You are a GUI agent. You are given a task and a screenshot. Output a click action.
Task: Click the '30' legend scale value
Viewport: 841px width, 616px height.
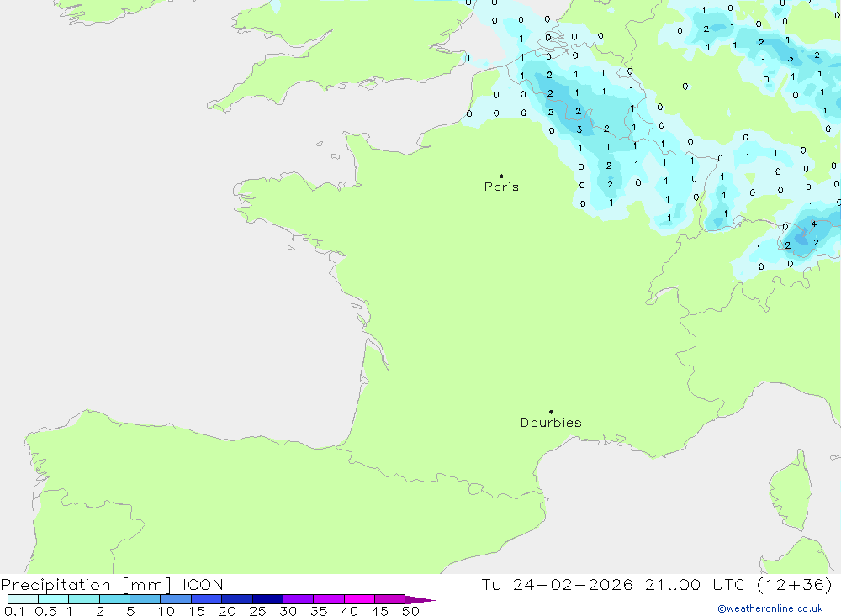(288, 611)
